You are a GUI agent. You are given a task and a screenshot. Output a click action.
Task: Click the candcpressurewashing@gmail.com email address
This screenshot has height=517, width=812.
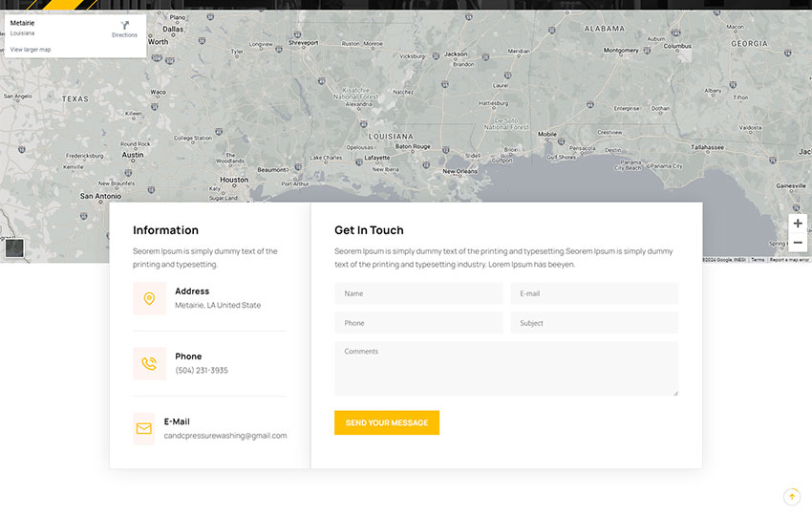[225, 436]
